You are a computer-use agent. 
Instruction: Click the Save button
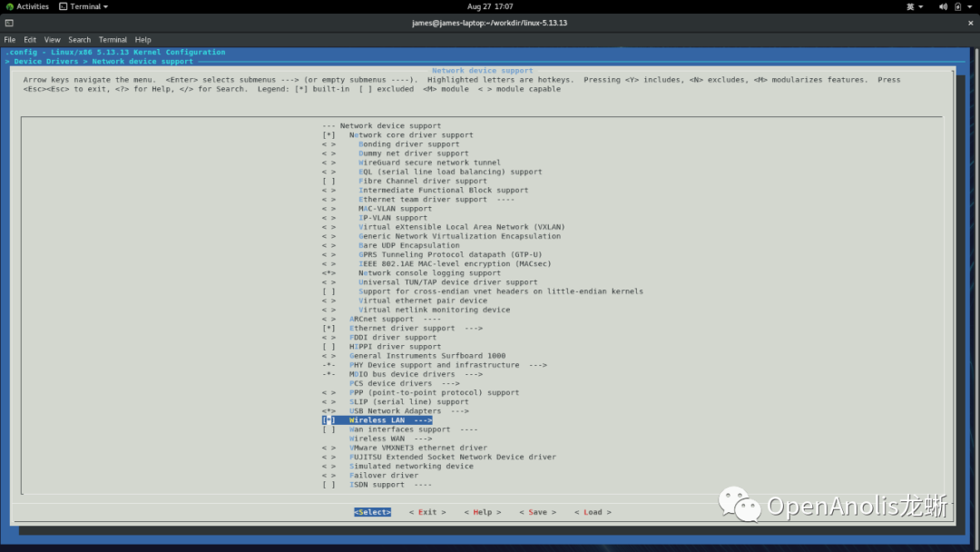point(537,512)
